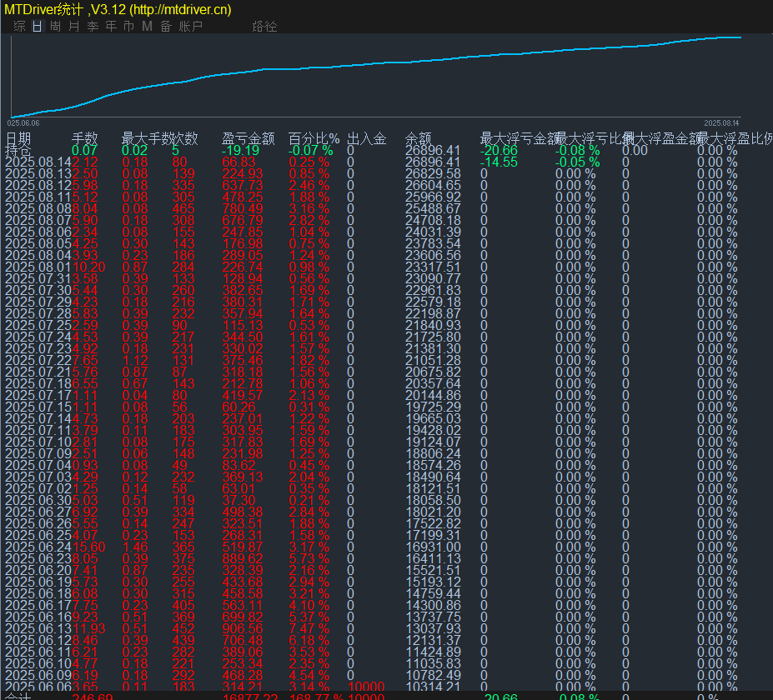Select the 2025.08.13 date row

(x=38, y=174)
